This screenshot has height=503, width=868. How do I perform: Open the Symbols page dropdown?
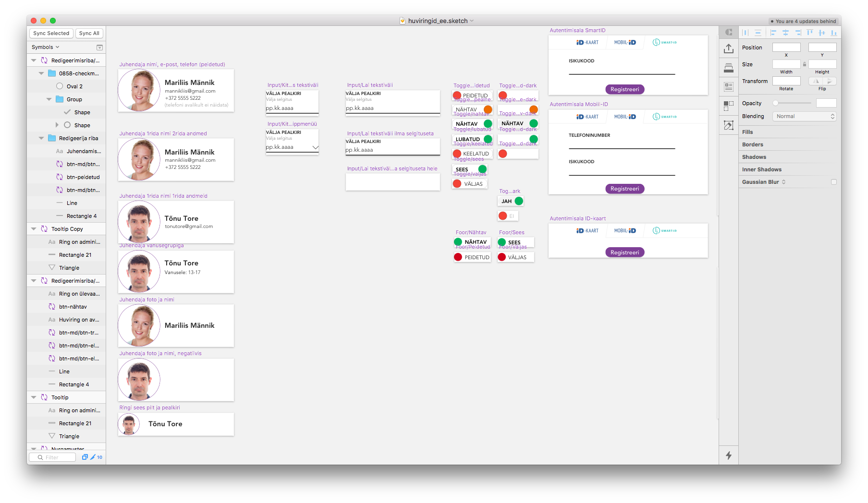pyautogui.click(x=46, y=47)
